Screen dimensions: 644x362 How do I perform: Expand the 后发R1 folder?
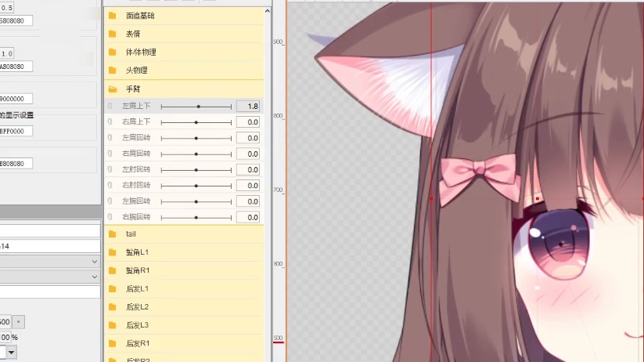pyautogui.click(x=137, y=343)
